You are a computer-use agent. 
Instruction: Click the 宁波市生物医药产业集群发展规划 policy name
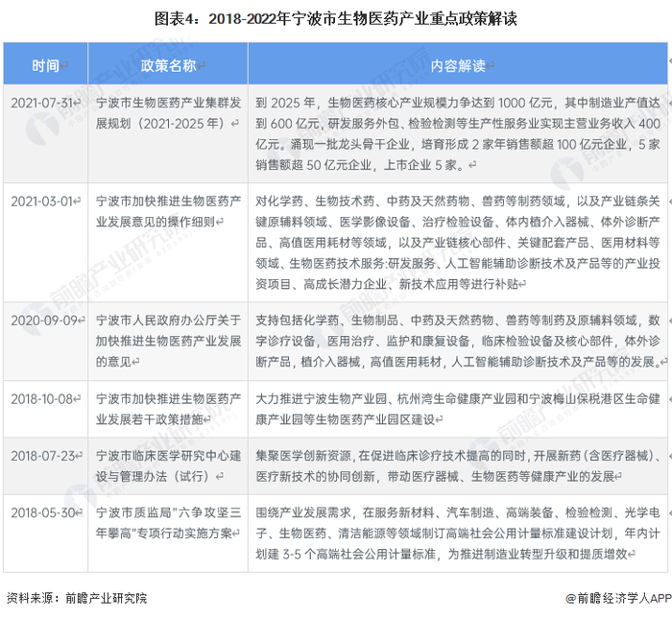pyautogui.click(x=168, y=113)
